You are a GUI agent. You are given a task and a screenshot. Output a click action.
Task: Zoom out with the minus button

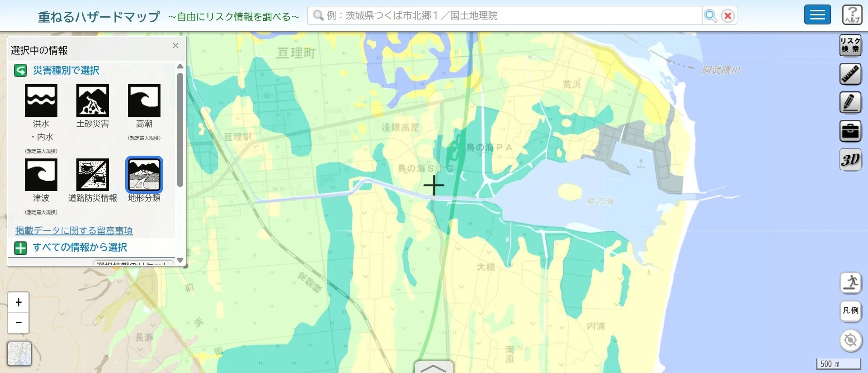click(19, 323)
